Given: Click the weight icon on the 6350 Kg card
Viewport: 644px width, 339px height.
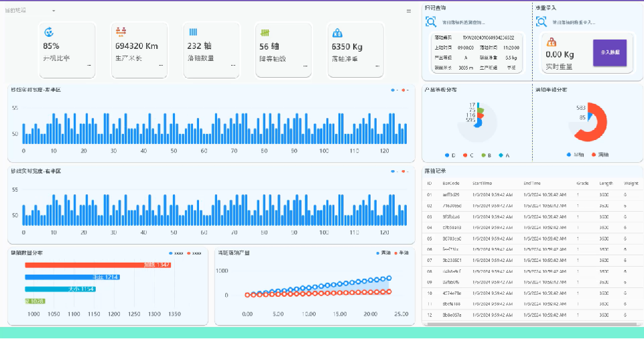Looking at the screenshot, I should click(x=338, y=32).
